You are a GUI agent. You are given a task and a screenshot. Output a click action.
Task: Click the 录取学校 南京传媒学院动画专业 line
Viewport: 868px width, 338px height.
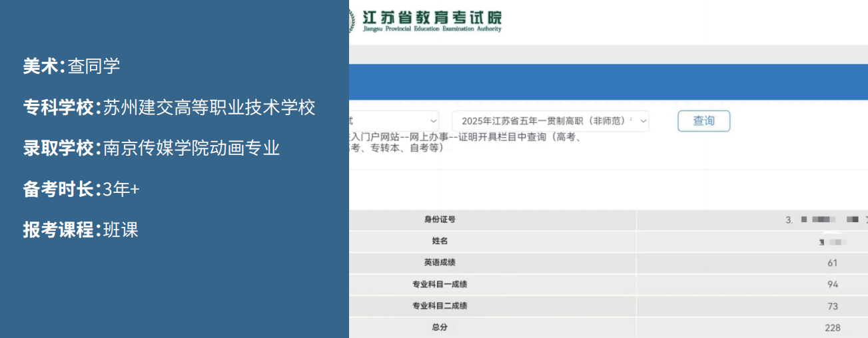pyautogui.click(x=151, y=148)
